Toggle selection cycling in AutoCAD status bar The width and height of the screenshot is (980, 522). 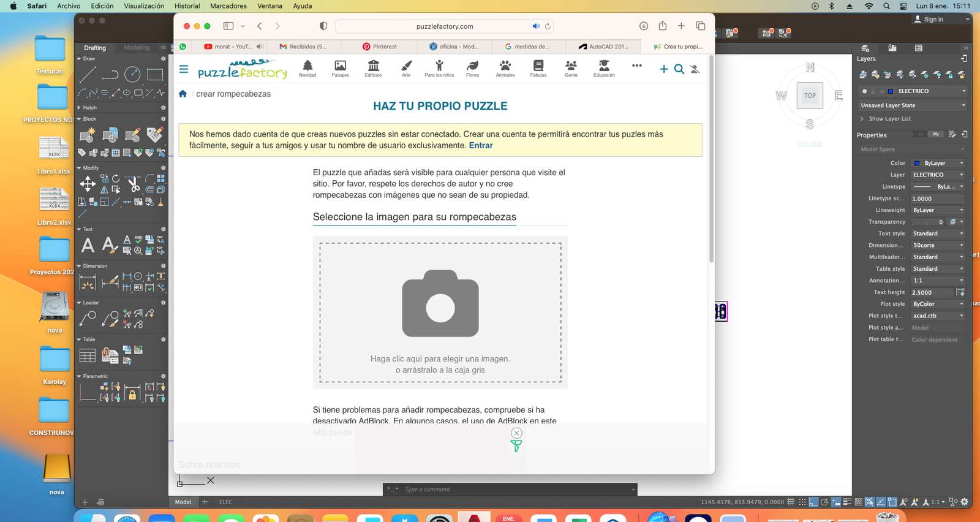tap(869, 502)
